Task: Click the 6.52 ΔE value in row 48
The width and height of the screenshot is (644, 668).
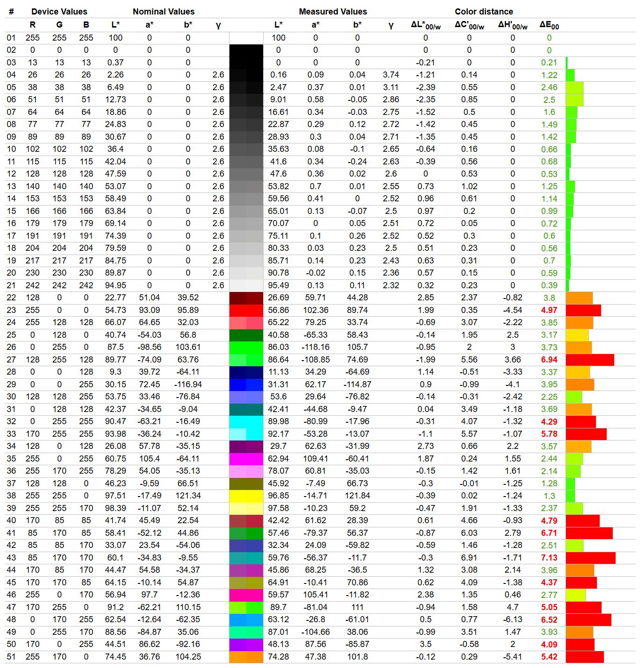Action: click(x=549, y=620)
